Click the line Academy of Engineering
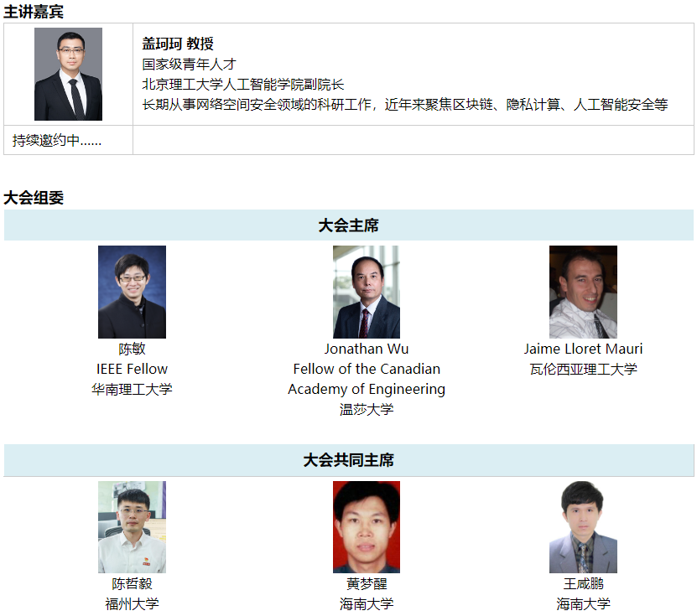Image resolution: width=697 pixels, height=616 pixels. [x=367, y=389]
